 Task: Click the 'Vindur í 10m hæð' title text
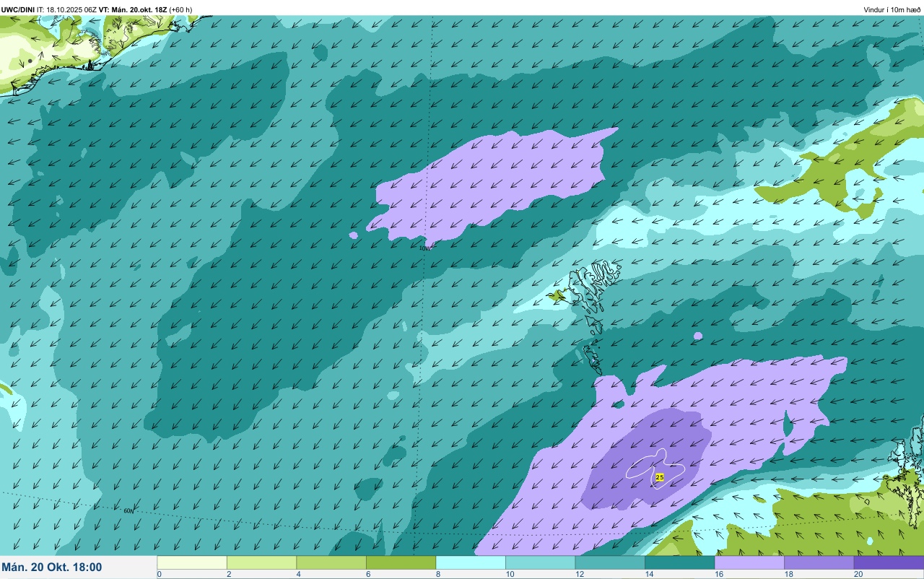click(892, 9)
